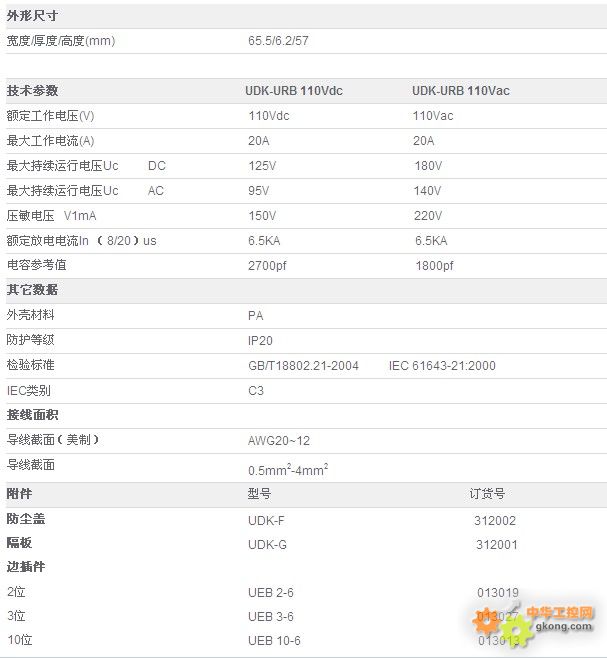Click the 技术参数 section header
Viewport: 607px width, 658px height.
pos(32,91)
